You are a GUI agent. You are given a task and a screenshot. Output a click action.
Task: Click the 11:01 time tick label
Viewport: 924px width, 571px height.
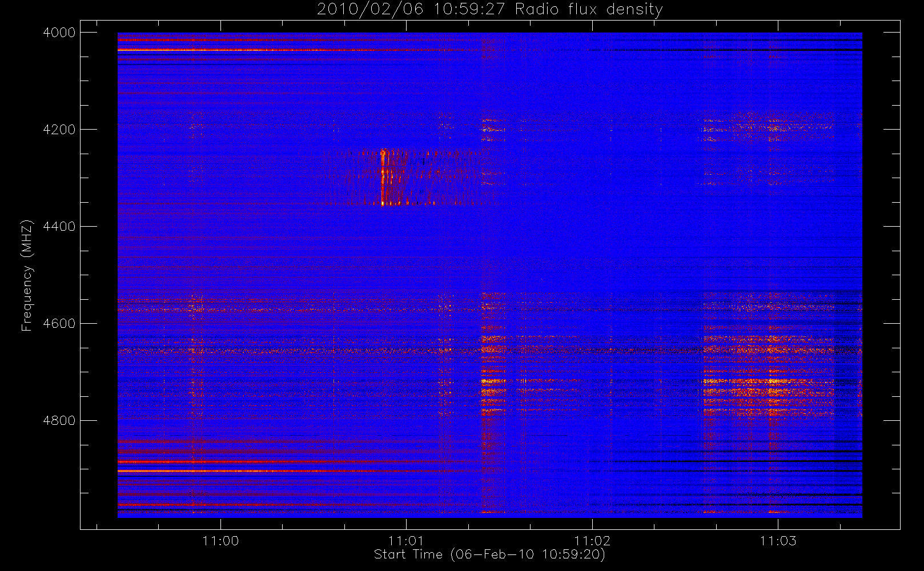point(407,541)
